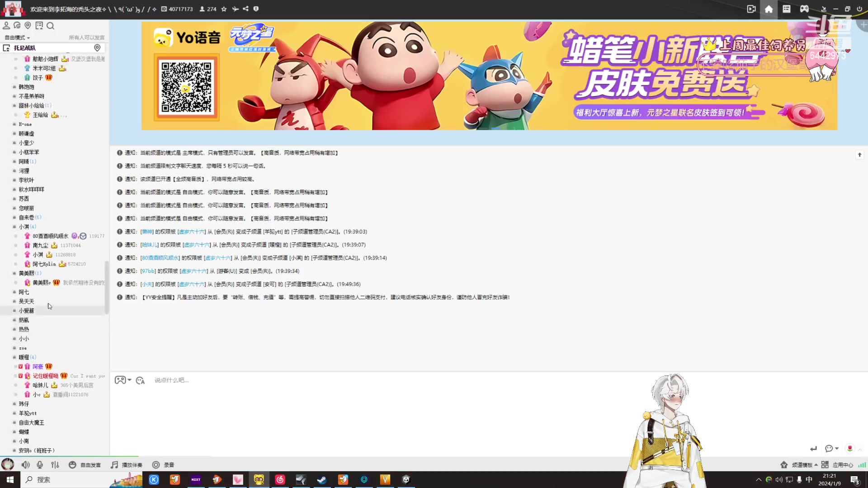Viewport: 868px width, 488px height.
Task: Click the 托尼战队 root channel header
Action: (x=53, y=48)
